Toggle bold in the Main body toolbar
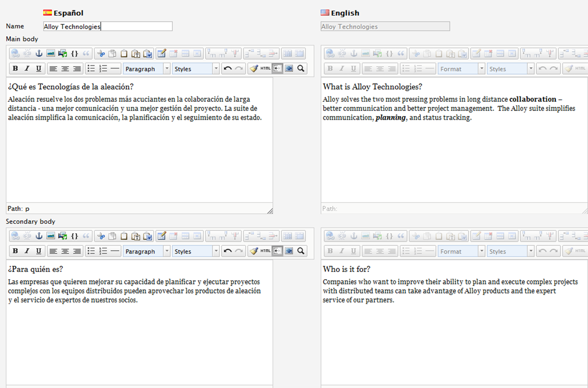The width and height of the screenshot is (588, 388). (x=15, y=68)
